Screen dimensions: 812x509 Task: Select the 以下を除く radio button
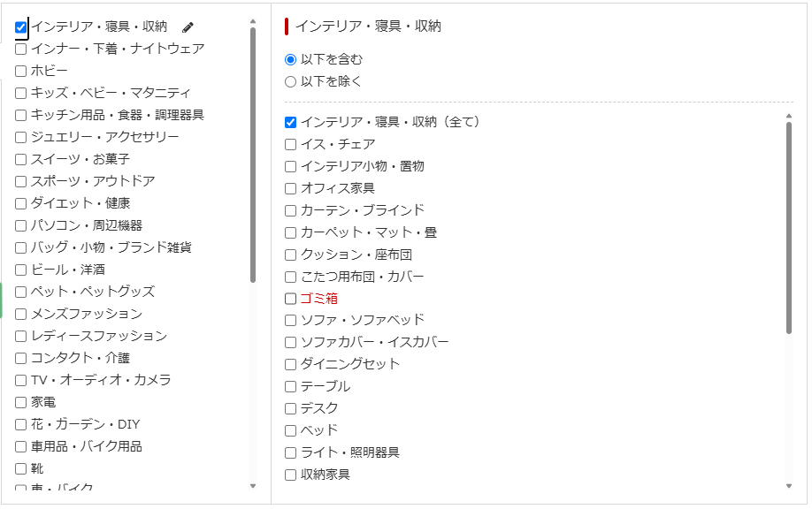tap(291, 81)
